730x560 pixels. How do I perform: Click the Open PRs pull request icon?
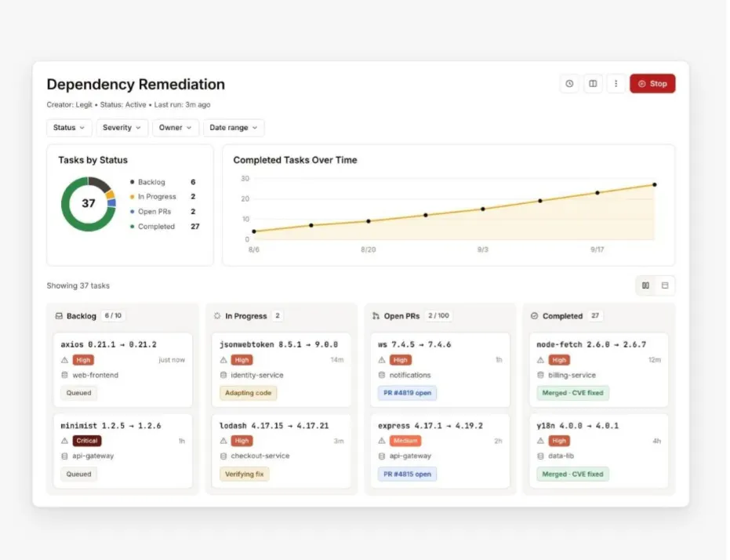pyautogui.click(x=376, y=316)
